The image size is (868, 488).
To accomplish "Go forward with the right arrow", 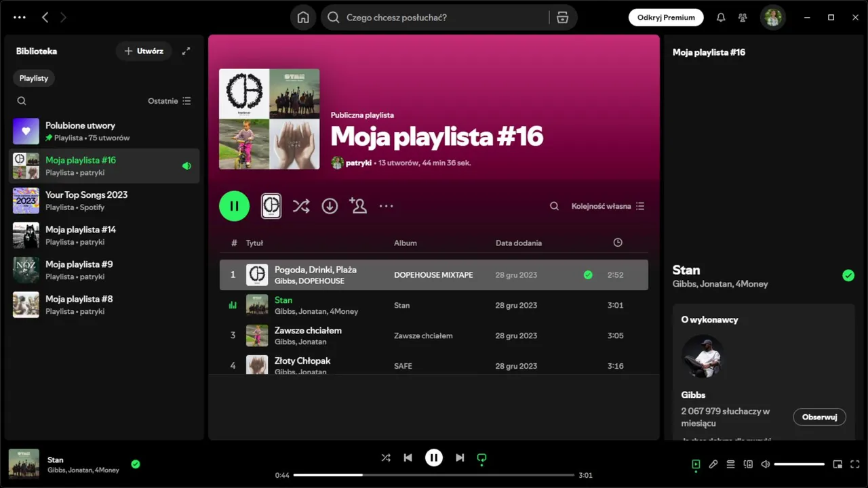I will (x=63, y=18).
